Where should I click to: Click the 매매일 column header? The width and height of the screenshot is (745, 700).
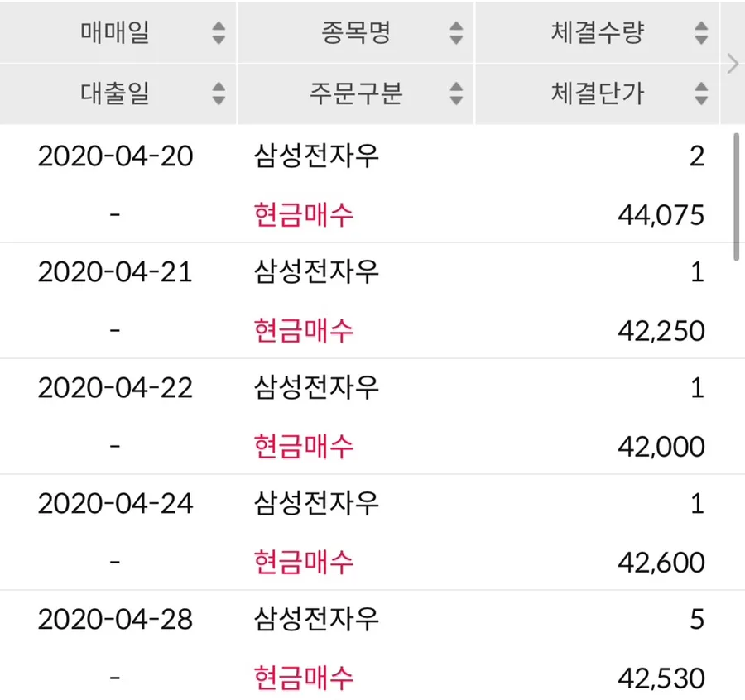click(118, 32)
